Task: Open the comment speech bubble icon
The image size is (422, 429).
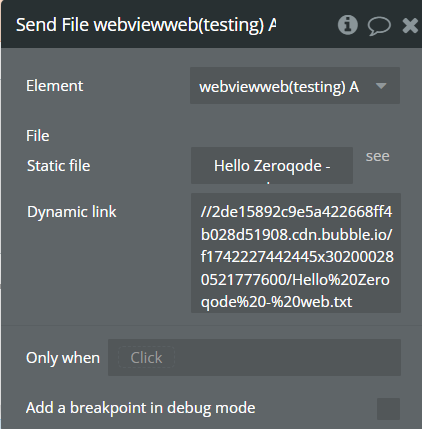Action: (379, 26)
